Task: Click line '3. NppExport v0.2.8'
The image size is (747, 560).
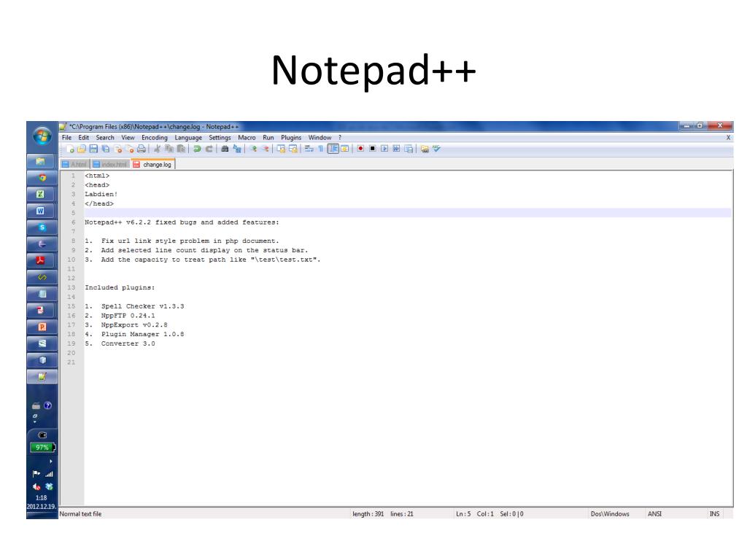Action: click(x=126, y=324)
